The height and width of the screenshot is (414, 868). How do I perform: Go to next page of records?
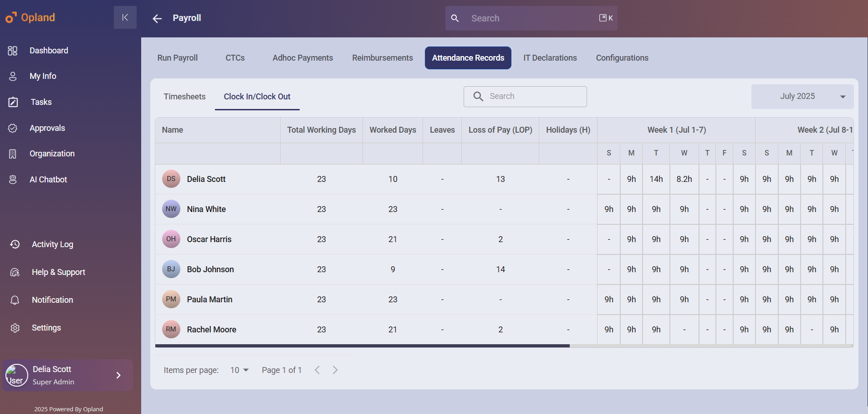(x=335, y=370)
